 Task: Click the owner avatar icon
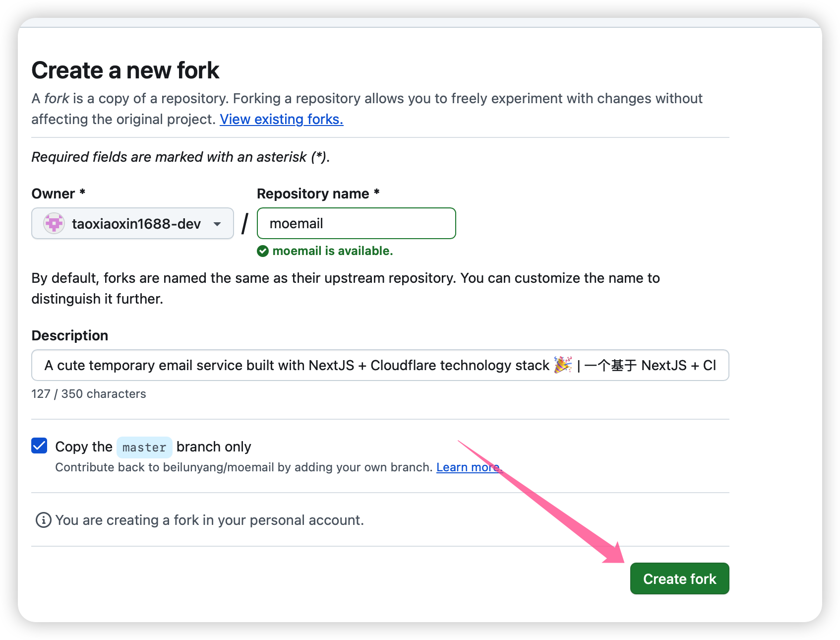pyautogui.click(x=54, y=224)
